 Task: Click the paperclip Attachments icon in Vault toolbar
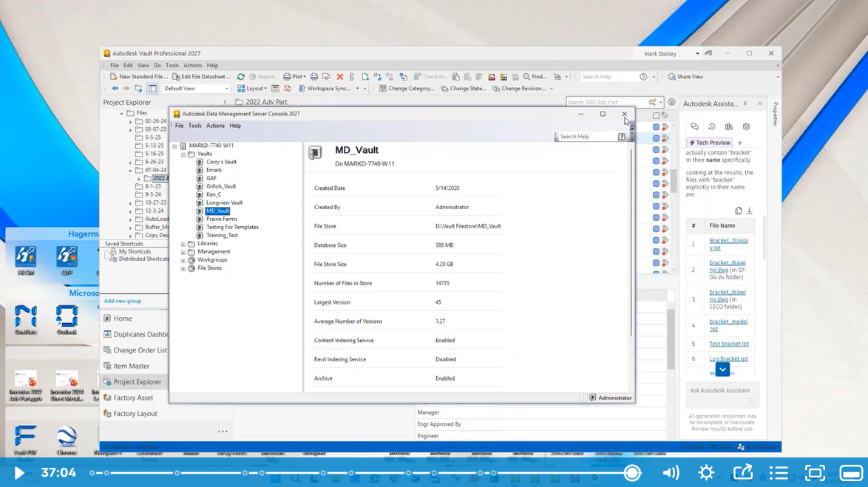[351, 77]
